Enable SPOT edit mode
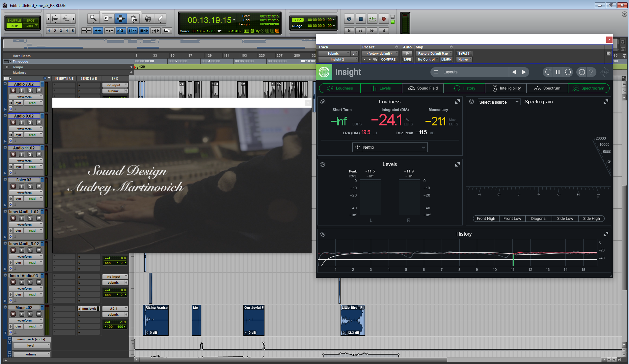This screenshot has width=629, height=364. pyautogui.click(x=30, y=20)
